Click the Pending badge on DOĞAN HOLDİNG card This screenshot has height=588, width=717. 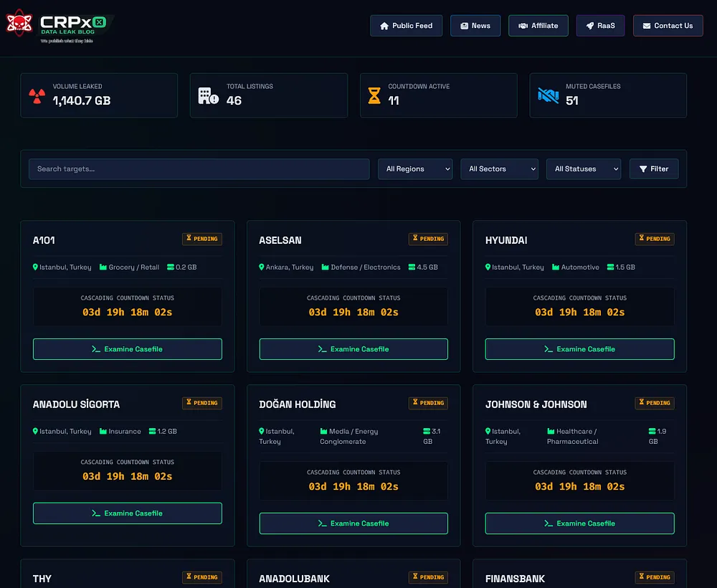click(x=428, y=403)
